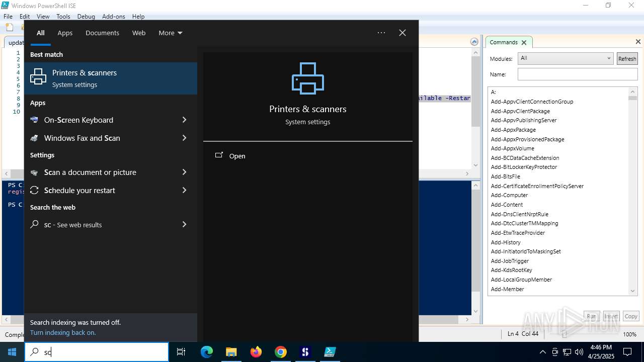The width and height of the screenshot is (644, 362).
Task: Select Add-AppxPackage in commands list
Action: [x=513, y=130]
